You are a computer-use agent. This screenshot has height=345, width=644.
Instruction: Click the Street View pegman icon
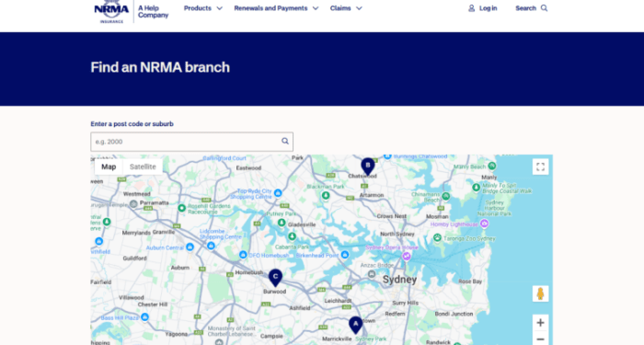coord(541,293)
